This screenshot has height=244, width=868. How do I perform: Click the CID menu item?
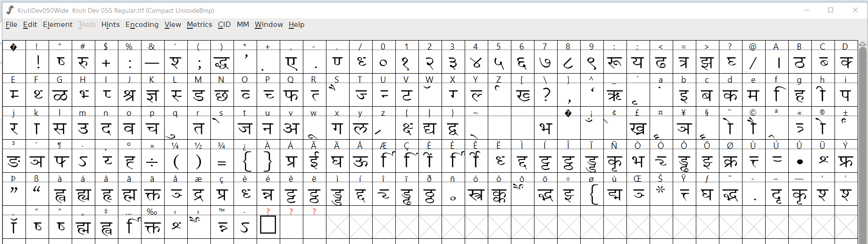[x=224, y=25]
